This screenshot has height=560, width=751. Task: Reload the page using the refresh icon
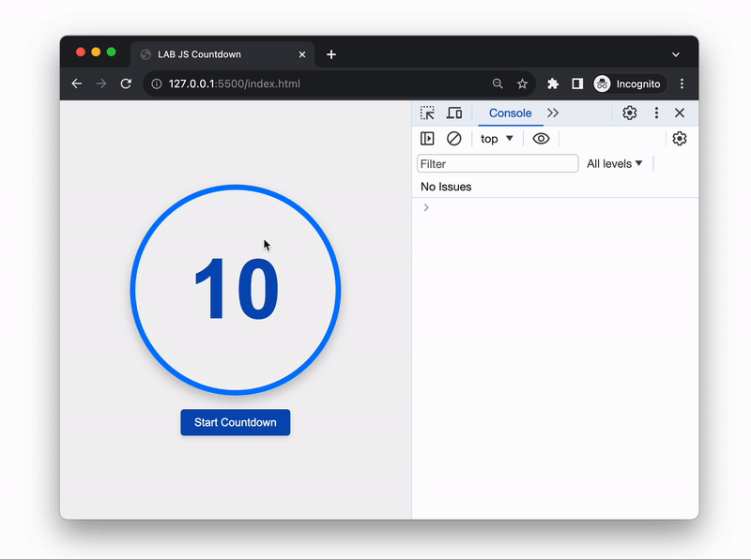click(126, 83)
